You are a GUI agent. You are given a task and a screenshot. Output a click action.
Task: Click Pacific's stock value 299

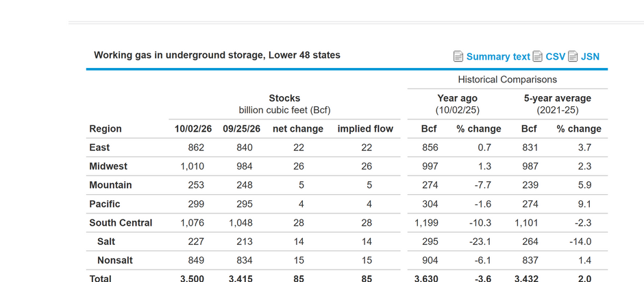(196, 204)
